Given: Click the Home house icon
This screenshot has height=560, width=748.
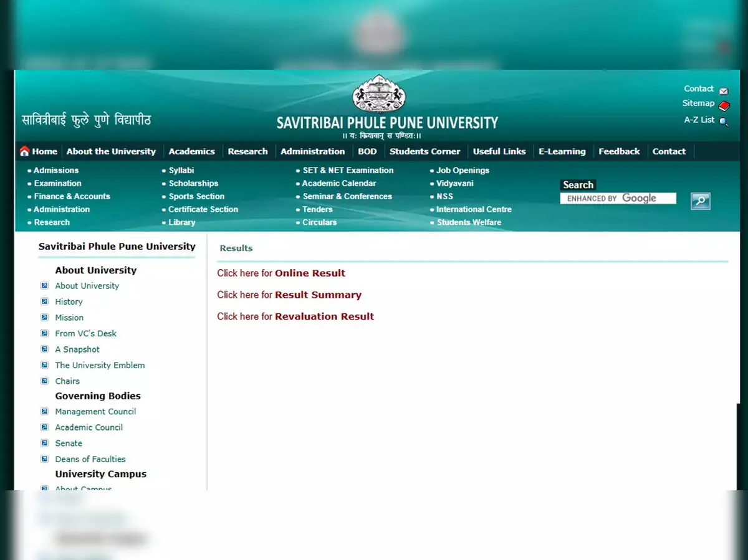Looking at the screenshot, I should pyautogui.click(x=25, y=151).
